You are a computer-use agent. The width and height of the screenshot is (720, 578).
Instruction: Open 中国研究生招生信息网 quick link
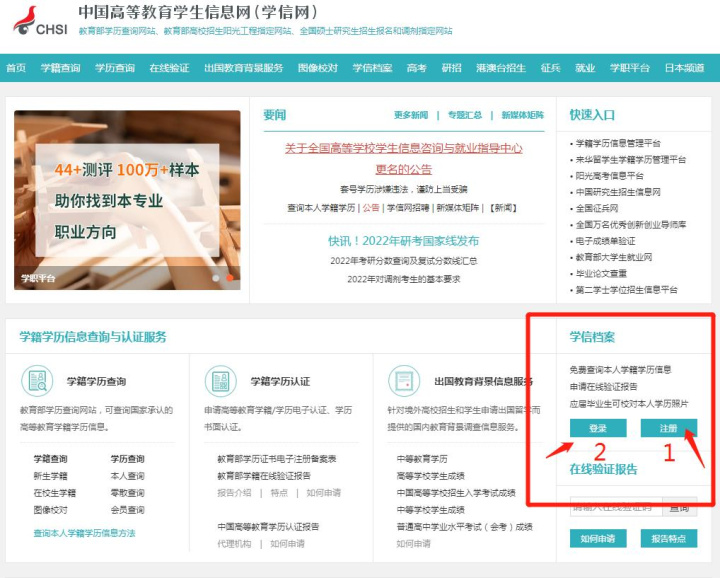[x=618, y=192]
